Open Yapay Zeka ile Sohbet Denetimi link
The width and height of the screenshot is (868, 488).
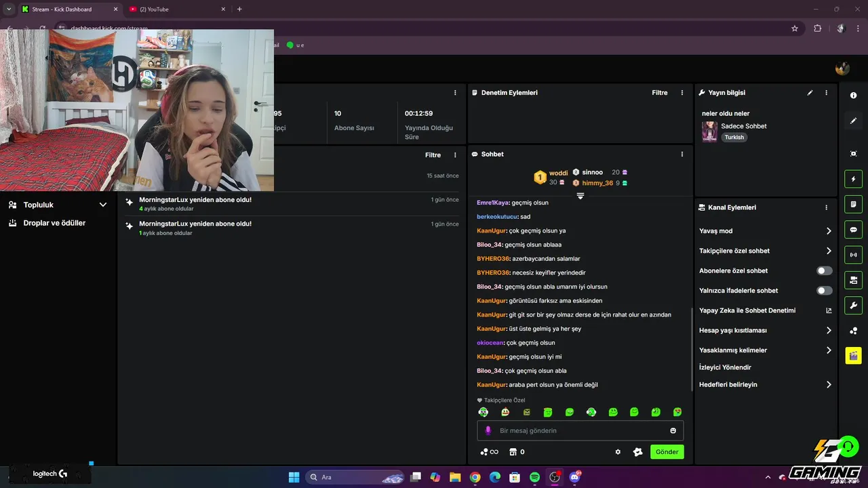747,310
